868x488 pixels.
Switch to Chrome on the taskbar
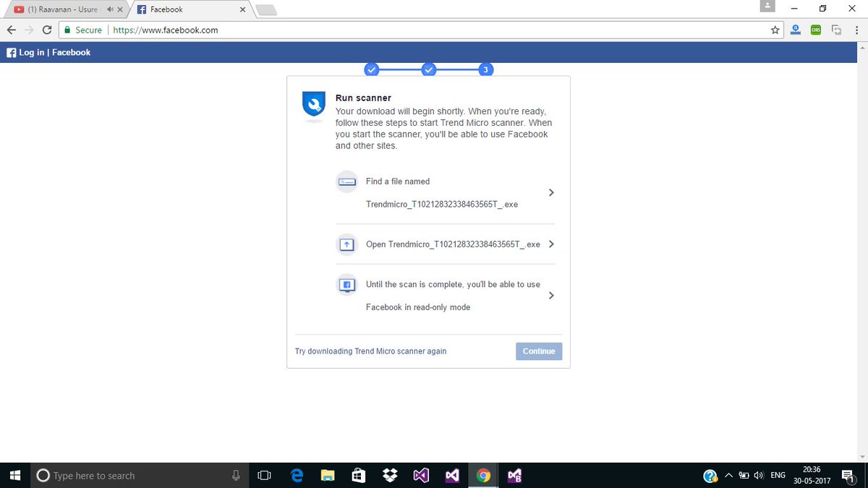pyautogui.click(x=483, y=476)
